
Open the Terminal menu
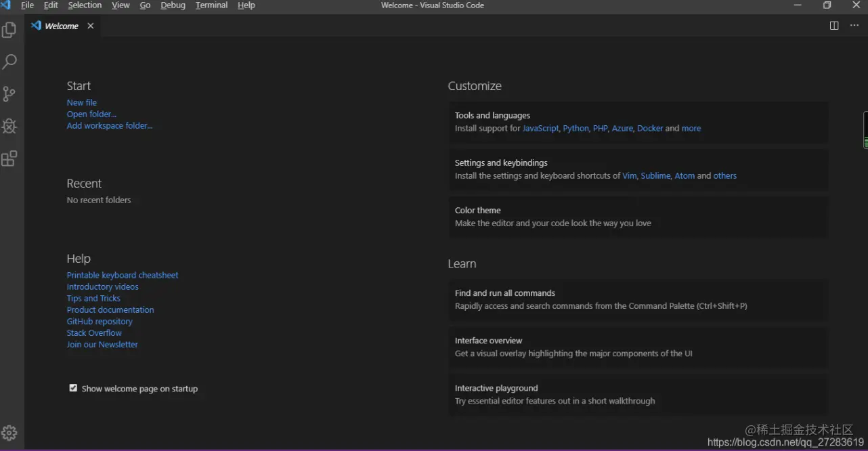click(211, 5)
